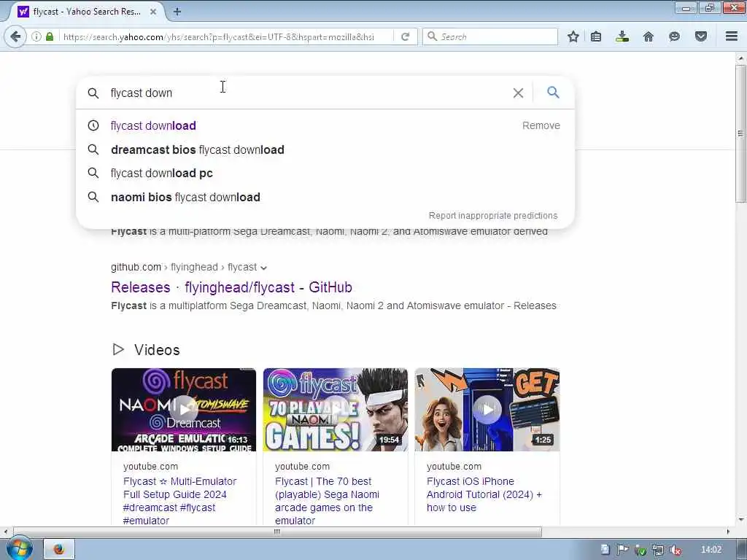747x560 pixels.
Task: Click horizontal scrollbar right arrow
Action: [x=728, y=532]
